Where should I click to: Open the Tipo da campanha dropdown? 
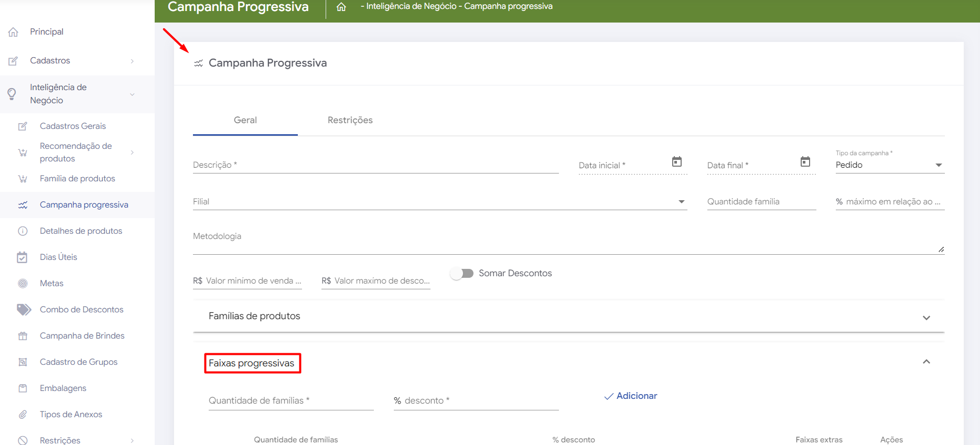pyautogui.click(x=889, y=165)
